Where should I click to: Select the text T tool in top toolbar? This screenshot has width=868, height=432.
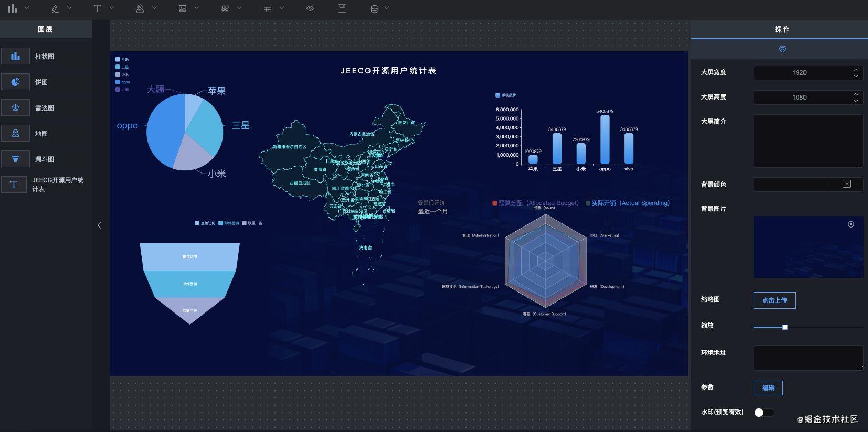(x=97, y=8)
